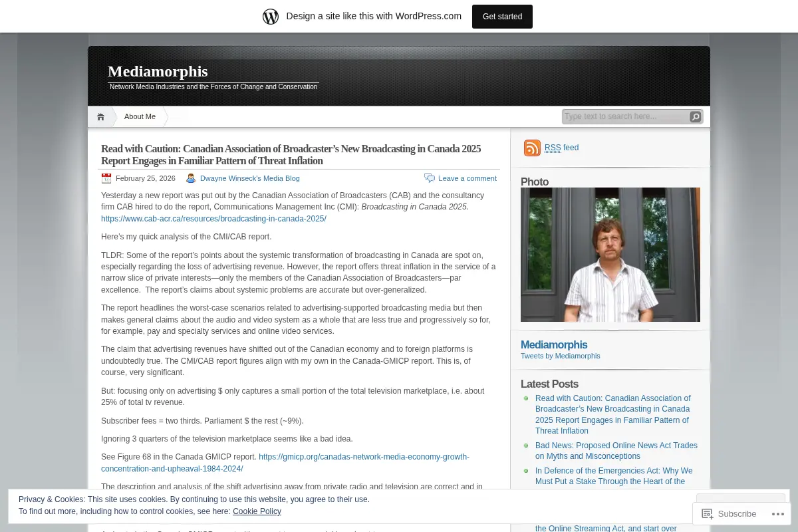Screen dimensions: 798x532
Task: Click the magnifier search submit icon
Action: pos(696,117)
